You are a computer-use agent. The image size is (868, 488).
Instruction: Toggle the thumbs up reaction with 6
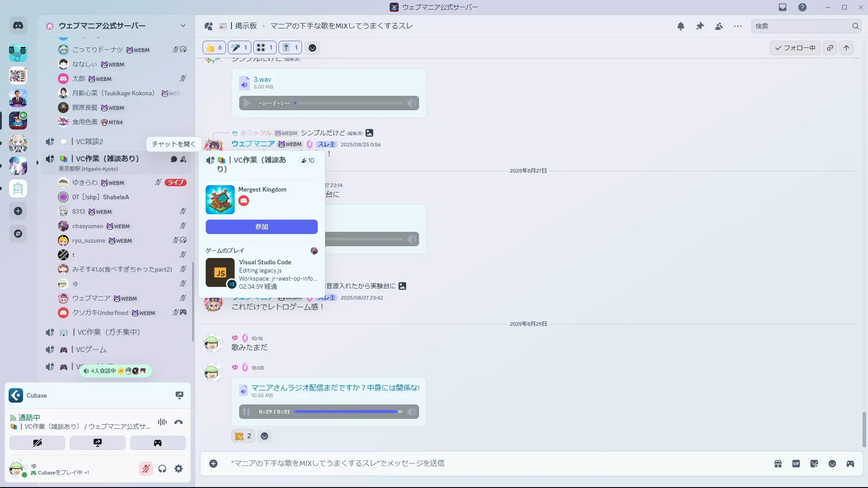tap(214, 48)
